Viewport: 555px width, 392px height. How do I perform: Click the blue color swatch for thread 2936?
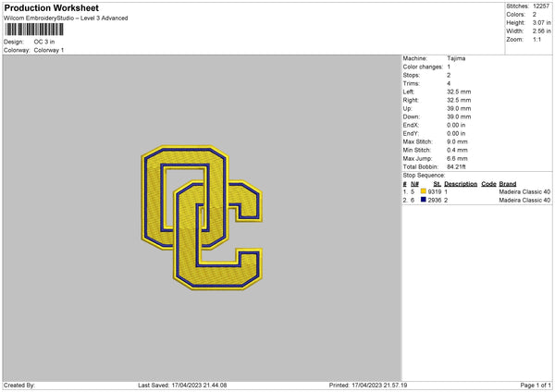[423, 200]
